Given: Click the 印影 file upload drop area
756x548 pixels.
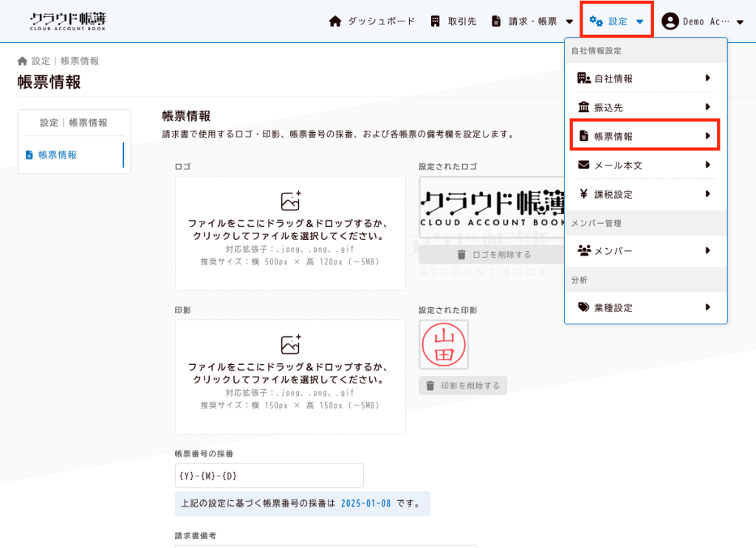Looking at the screenshot, I should tap(290, 377).
